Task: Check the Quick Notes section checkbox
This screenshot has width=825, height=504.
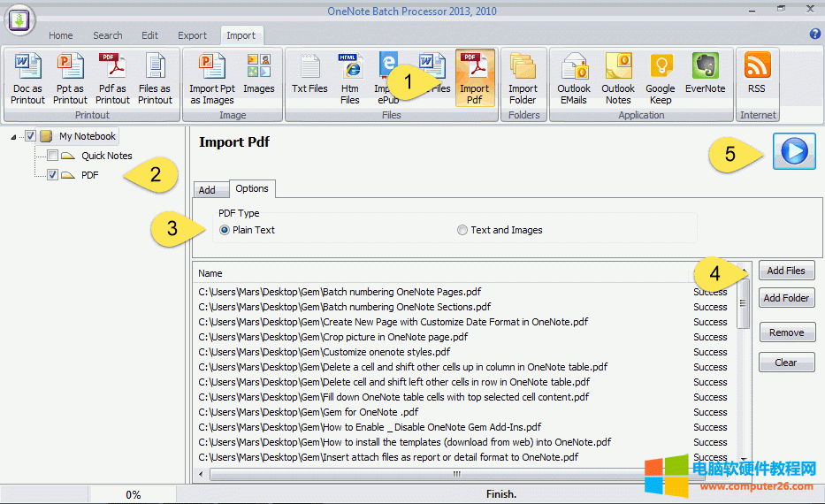Action: coord(53,156)
